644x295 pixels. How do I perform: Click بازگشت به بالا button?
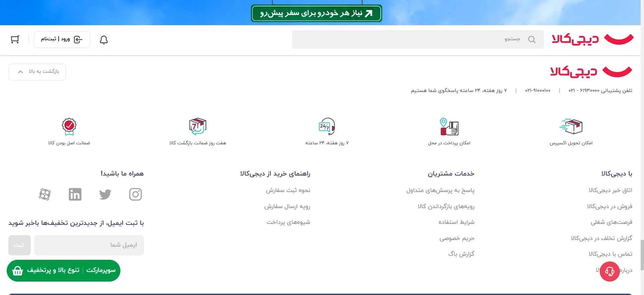click(x=37, y=72)
